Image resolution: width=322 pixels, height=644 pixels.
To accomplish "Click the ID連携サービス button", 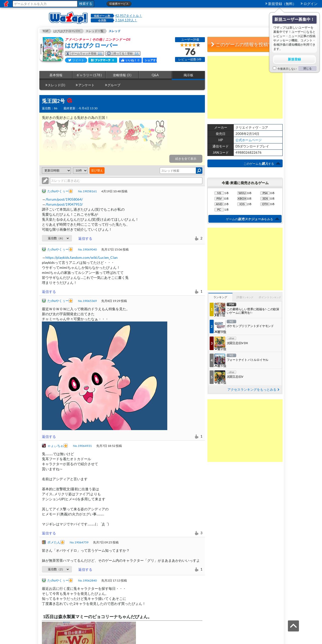I will click(x=119, y=4).
